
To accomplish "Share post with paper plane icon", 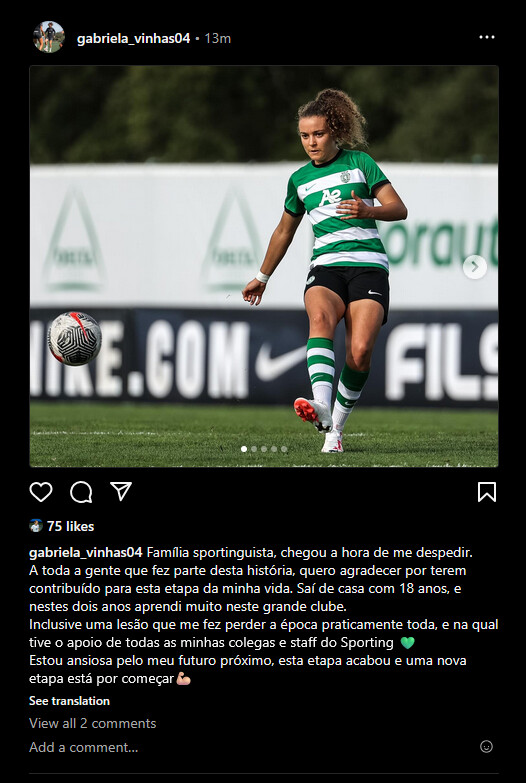I will [x=121, y=491].
